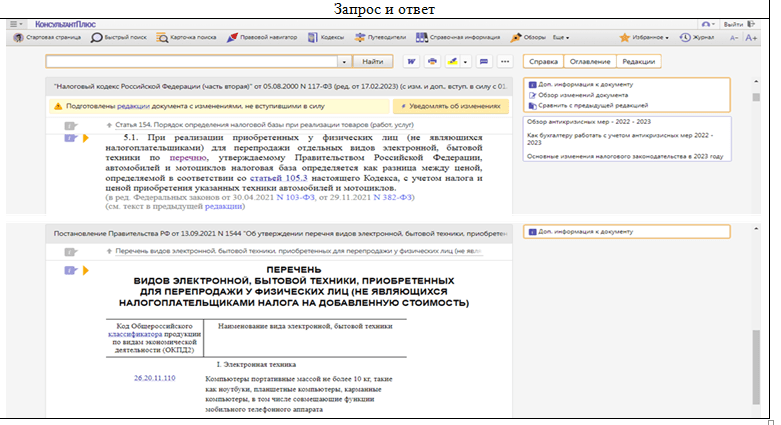Click the КонсультантПлюс logo
781x425 pixels.
point(65,24)
